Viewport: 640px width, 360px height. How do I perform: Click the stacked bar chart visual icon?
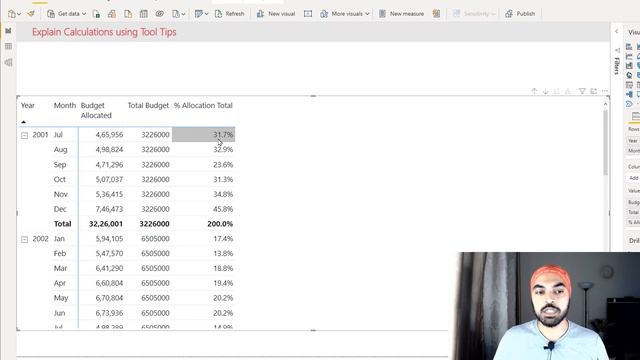(629, 47)
